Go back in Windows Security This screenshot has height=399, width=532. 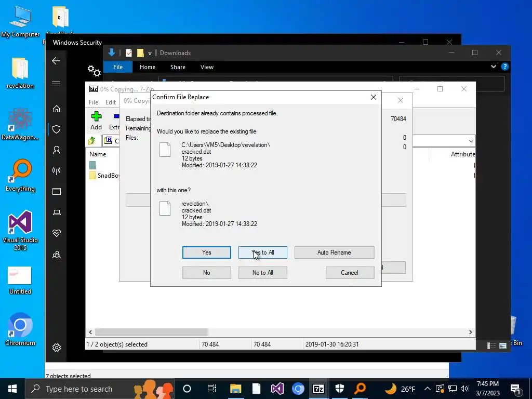pyautogui.click(x=56, y=61)
